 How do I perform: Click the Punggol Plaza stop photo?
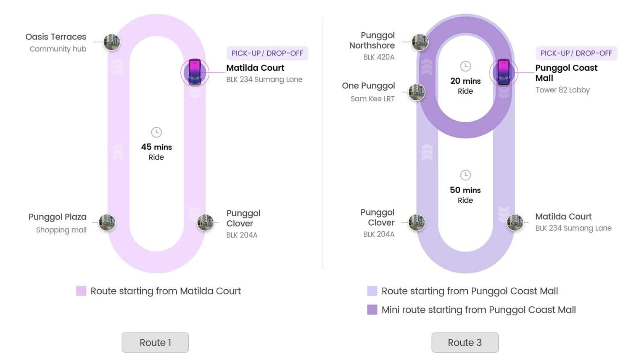coord(107,222)
